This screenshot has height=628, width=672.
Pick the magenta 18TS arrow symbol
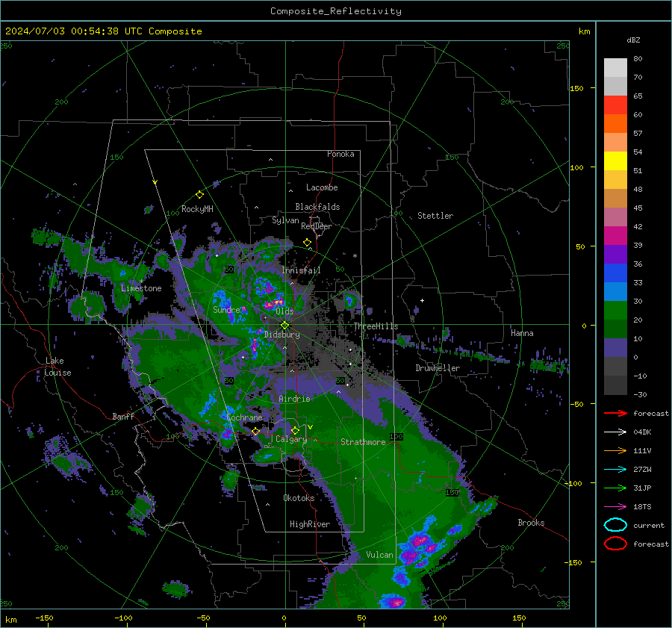pos(615,507)
